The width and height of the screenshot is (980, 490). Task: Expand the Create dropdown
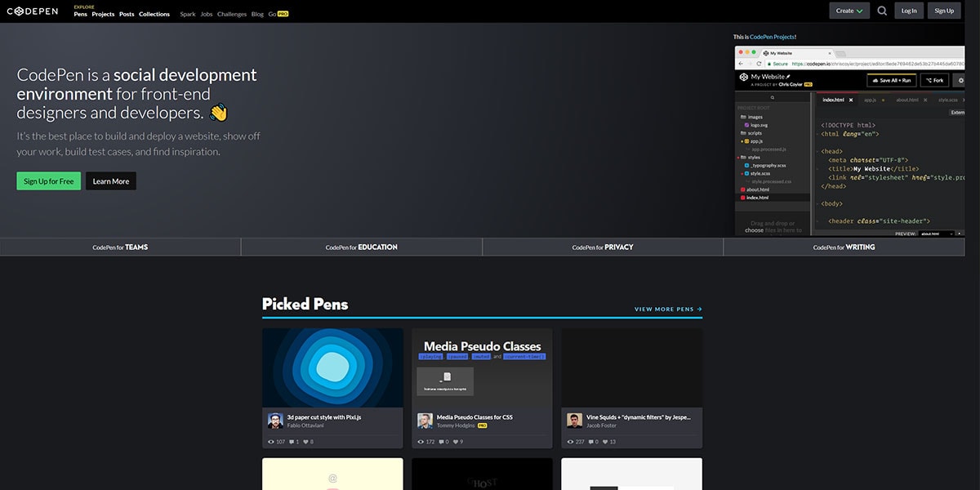pyautogui.click(x=849, y=11)
